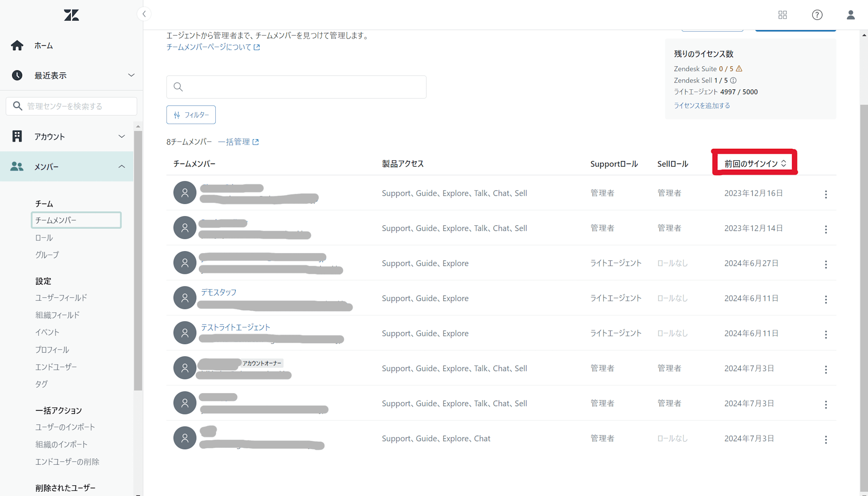This screenshot has height=496, width=868.
Task: Expand the アカウント section
Action: [x=122, y=136]
